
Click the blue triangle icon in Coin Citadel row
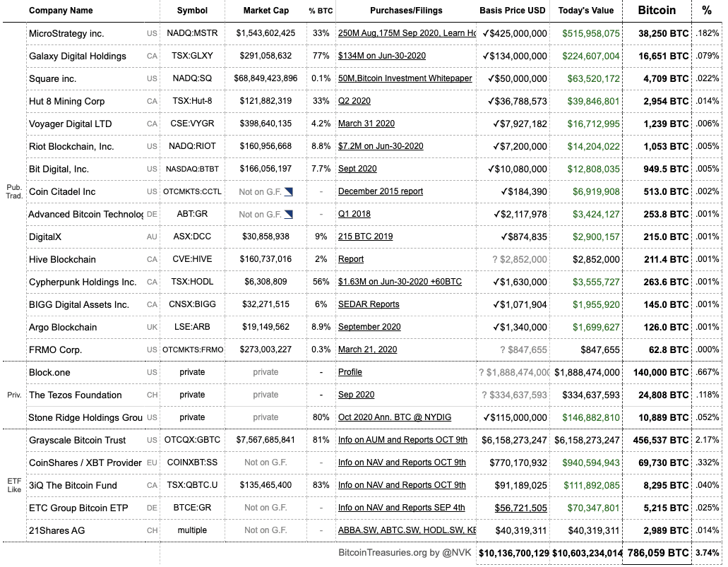coord(288,192)
